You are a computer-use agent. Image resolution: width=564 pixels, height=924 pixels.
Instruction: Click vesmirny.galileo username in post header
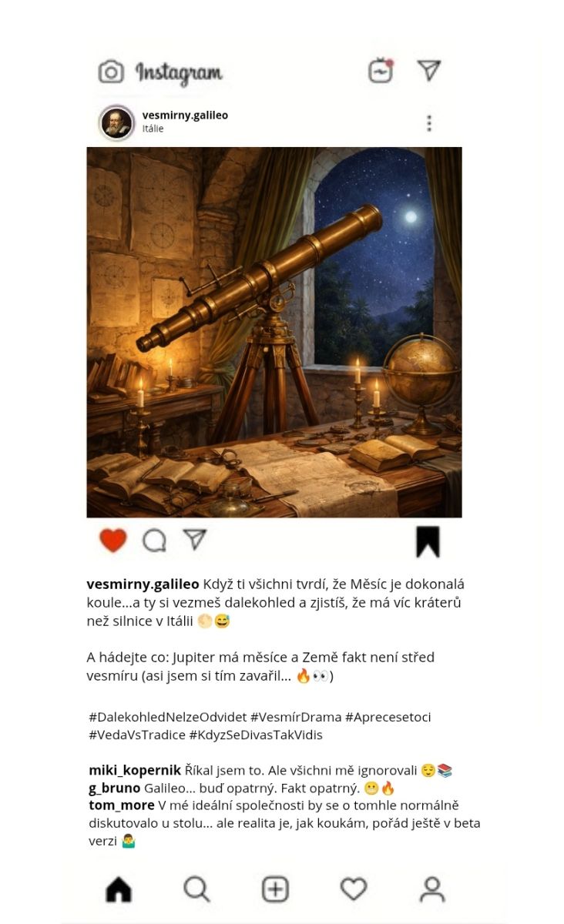pyautogui.click(x=185, y=115)
